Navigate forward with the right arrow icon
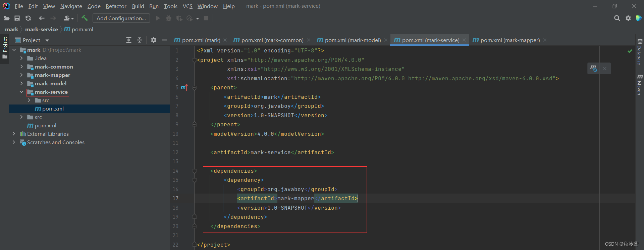This screenshot has width=644, height=250. [x=53, y=18]
